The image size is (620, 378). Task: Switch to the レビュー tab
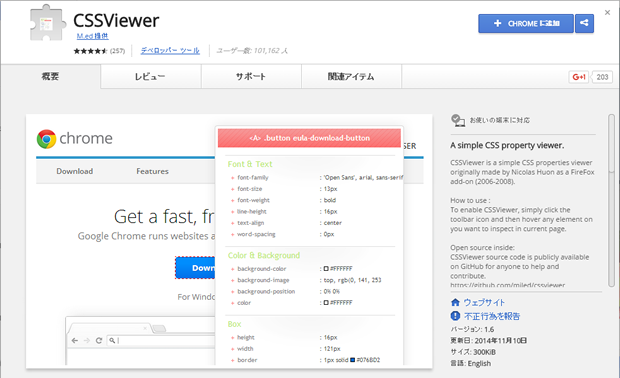[x=151, y=76]
